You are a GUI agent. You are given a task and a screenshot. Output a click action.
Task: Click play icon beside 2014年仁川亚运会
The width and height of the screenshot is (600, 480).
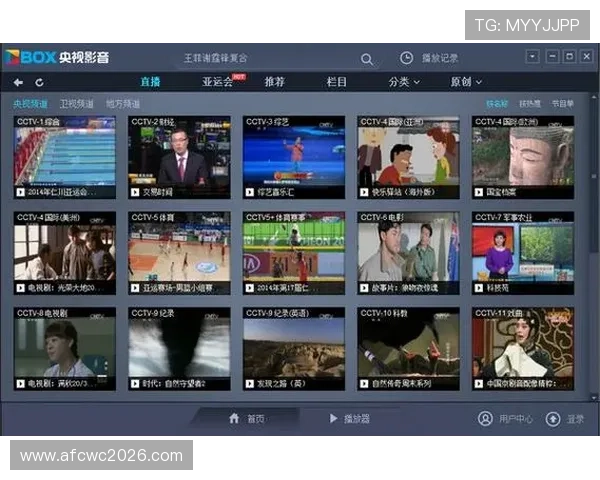pos(21,192)
